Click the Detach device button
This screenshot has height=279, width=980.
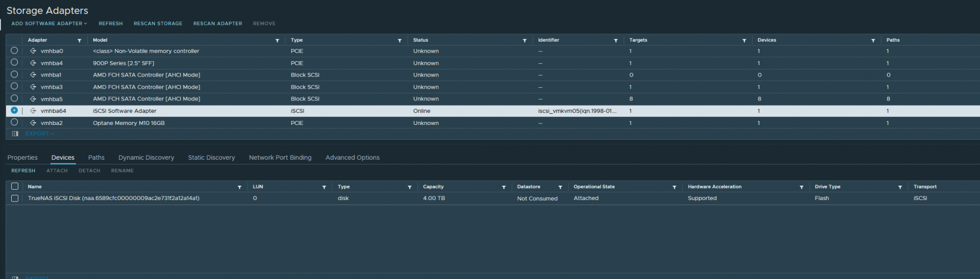point(89,171)
